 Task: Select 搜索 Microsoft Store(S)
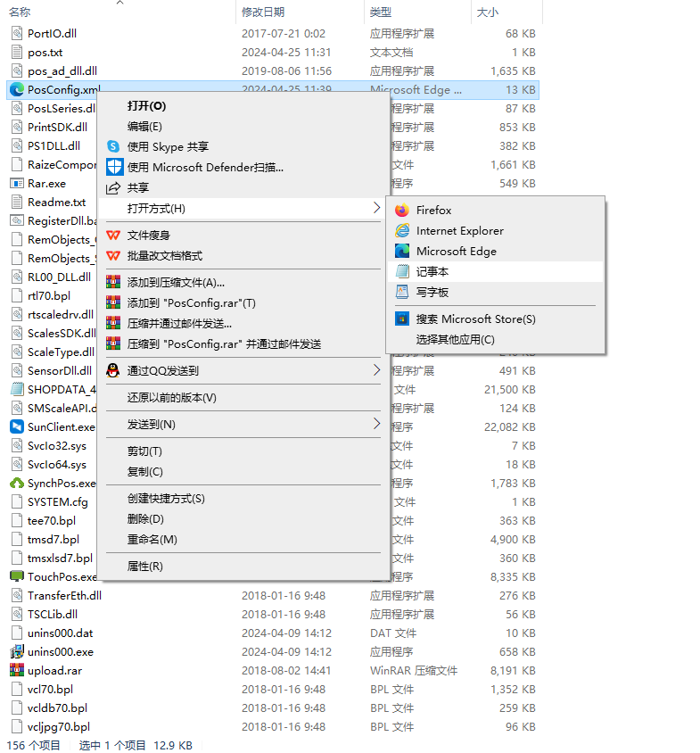(x=476, y=319)
